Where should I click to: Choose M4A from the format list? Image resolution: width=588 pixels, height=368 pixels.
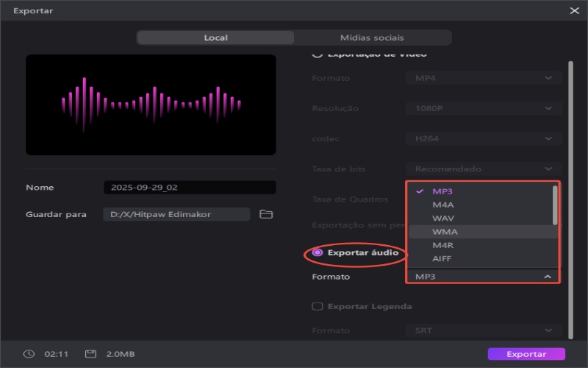(x=442, y=205)
